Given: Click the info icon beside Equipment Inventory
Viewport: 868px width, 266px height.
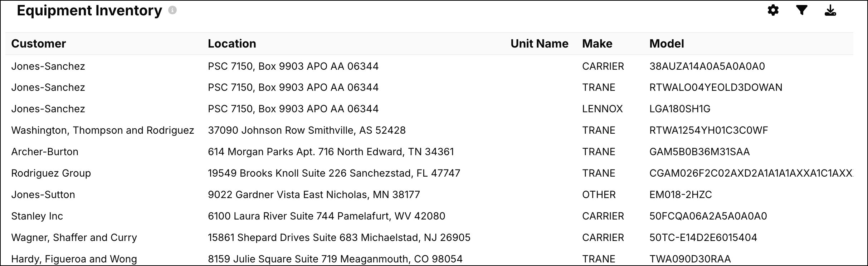Looking at the screenshot, I should (172, 10).
